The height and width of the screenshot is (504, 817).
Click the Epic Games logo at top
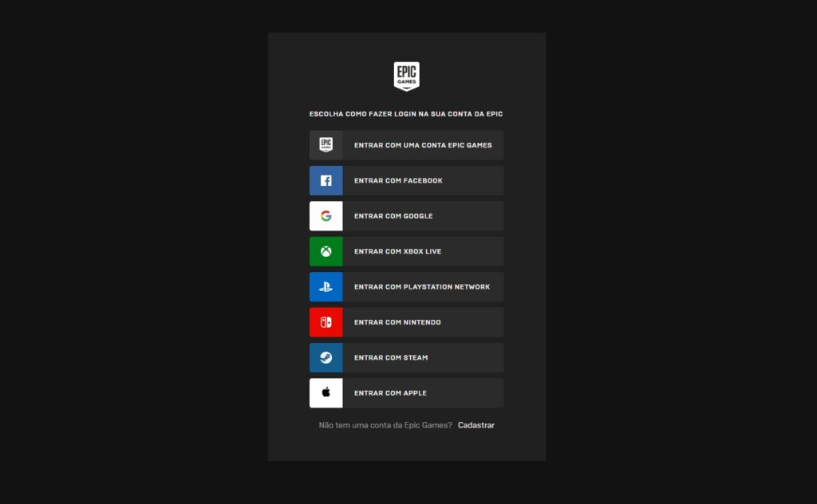tap(406, 77)
